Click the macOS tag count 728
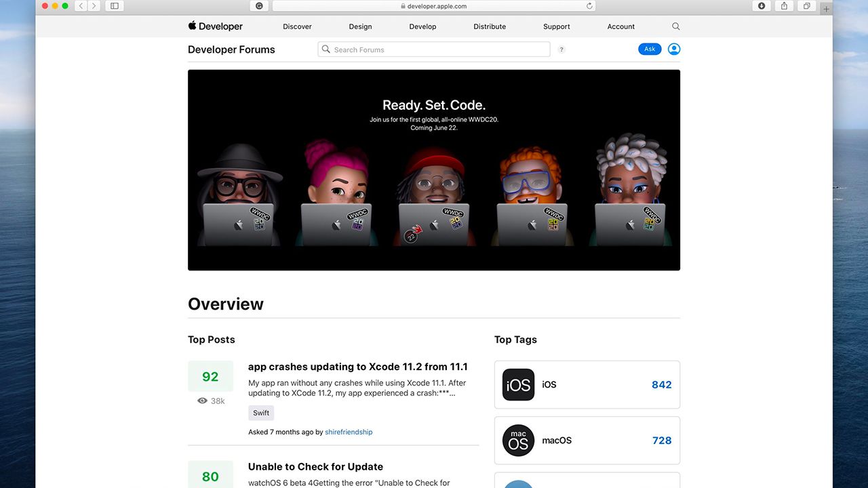Screen dimensions: 868x488 click(x=662, y=441)
